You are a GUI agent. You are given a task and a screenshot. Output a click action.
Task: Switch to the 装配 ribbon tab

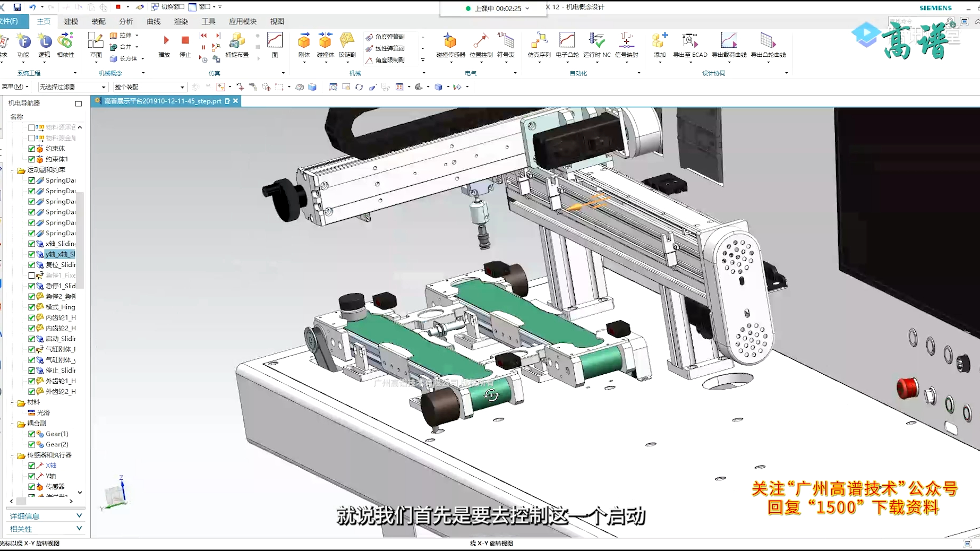(x=99, y=21)
